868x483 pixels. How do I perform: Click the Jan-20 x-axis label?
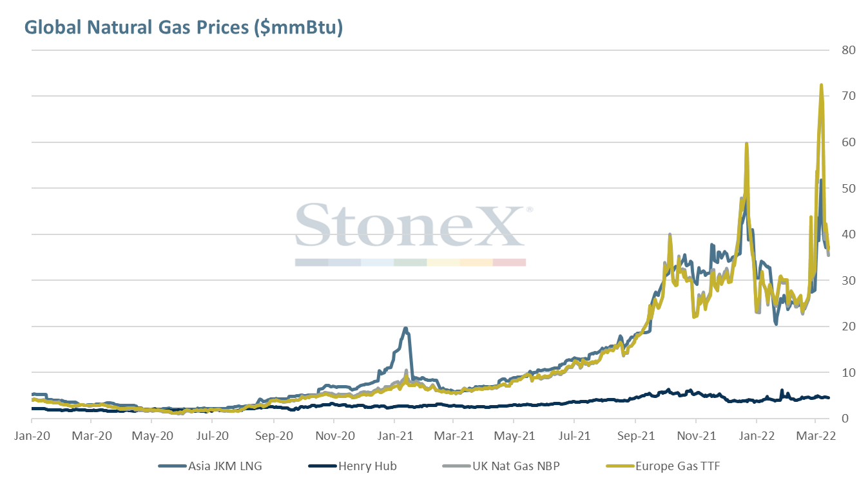click(x=32, y=435)
